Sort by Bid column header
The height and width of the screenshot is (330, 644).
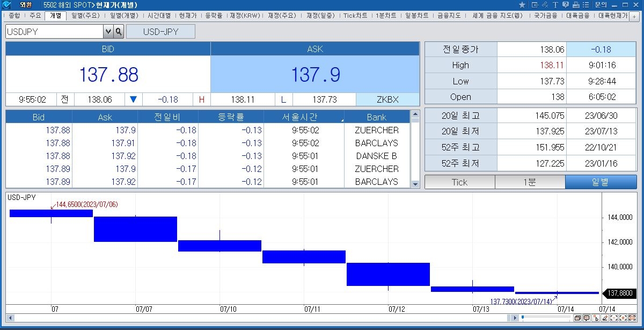[39, 117]
